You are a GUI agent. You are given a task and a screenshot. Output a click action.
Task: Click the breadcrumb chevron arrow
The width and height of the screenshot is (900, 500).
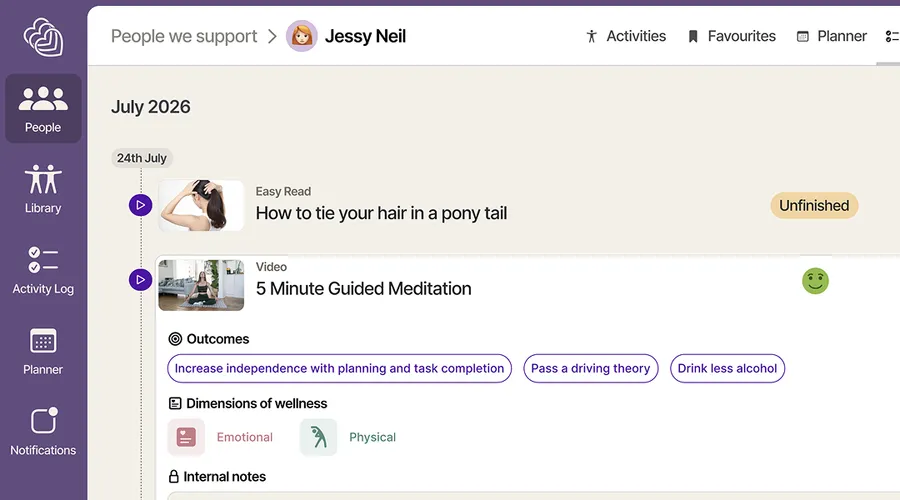coord(272,37)
